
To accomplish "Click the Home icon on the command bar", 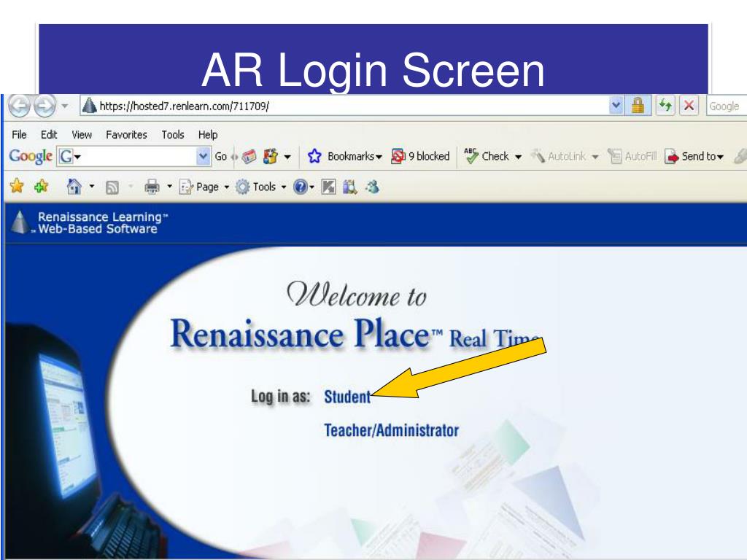I will (75, 184).
